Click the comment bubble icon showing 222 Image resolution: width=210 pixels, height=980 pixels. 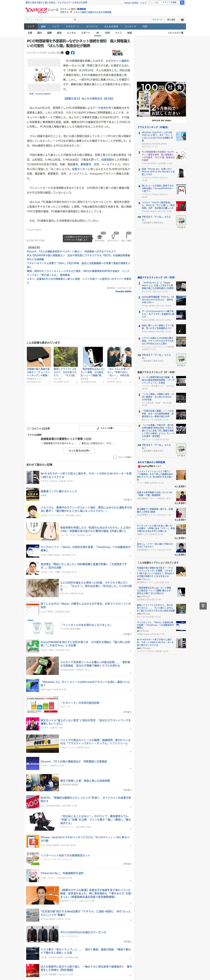52,53
